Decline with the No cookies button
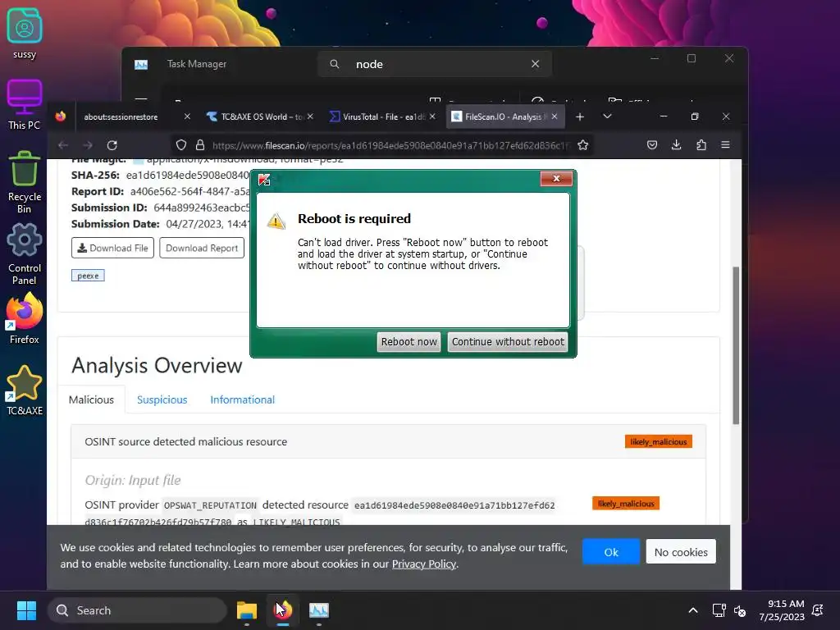 pos(681,552)
